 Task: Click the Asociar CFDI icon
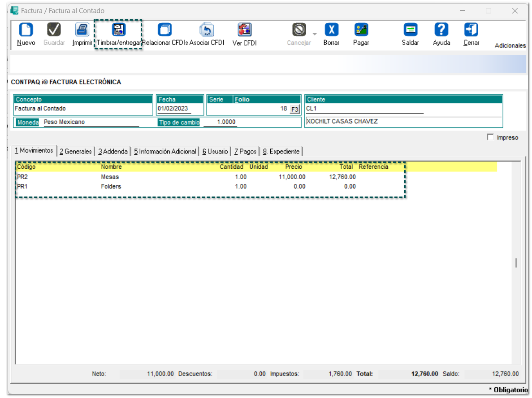[x=207, y=30]
